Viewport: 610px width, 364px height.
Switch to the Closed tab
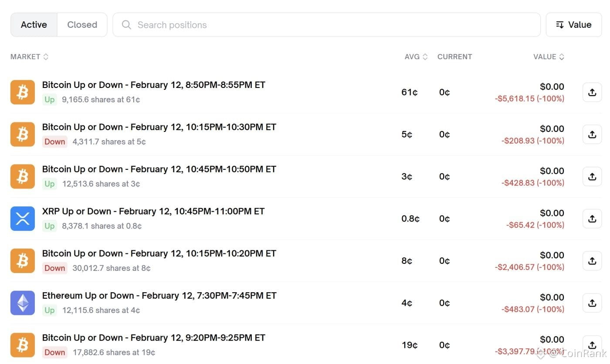pos(82,25)
